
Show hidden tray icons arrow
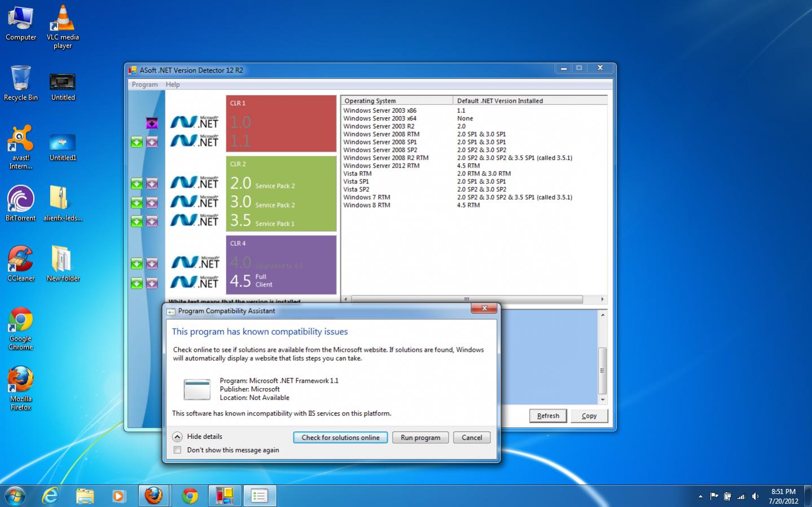point(700,496)
